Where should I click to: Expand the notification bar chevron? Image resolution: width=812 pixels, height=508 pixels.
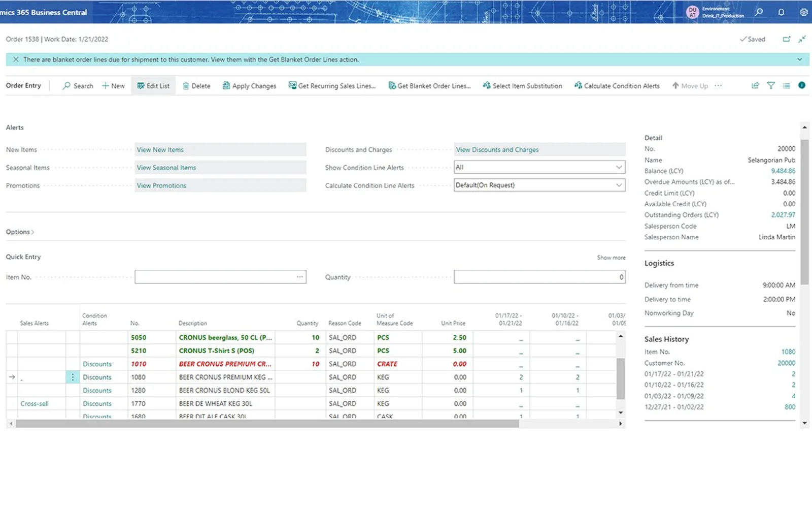(800, 59)
